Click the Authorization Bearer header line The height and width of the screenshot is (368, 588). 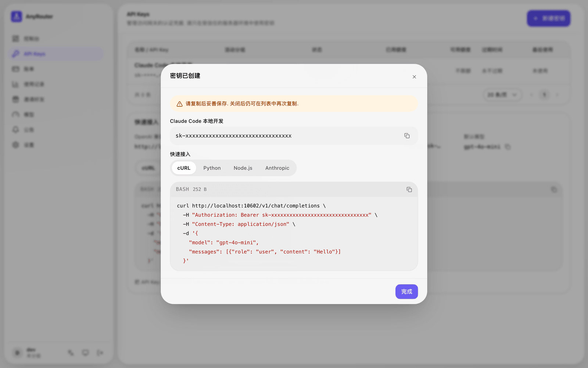coord(280,215)
